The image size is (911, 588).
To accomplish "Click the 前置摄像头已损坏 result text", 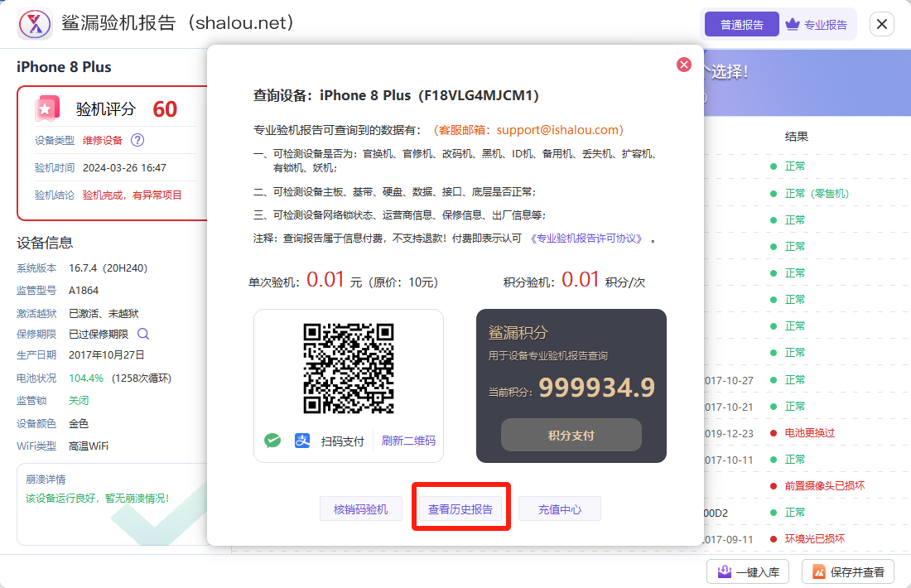I will pos(824,486).
